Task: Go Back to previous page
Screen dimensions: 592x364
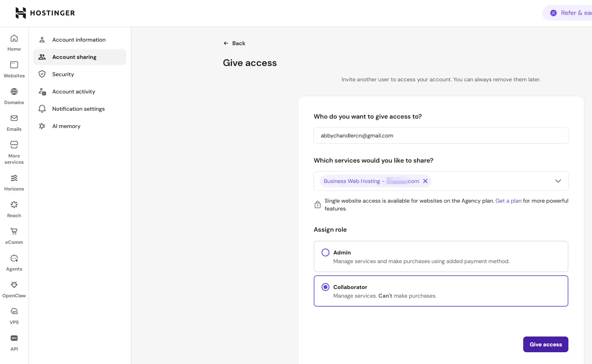Action: coord(234,43)
